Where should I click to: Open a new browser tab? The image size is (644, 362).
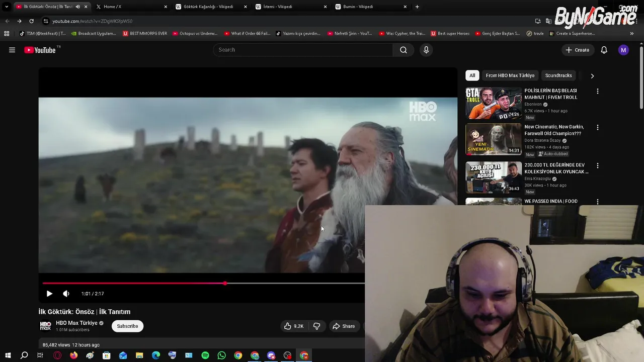pos(417,7)
